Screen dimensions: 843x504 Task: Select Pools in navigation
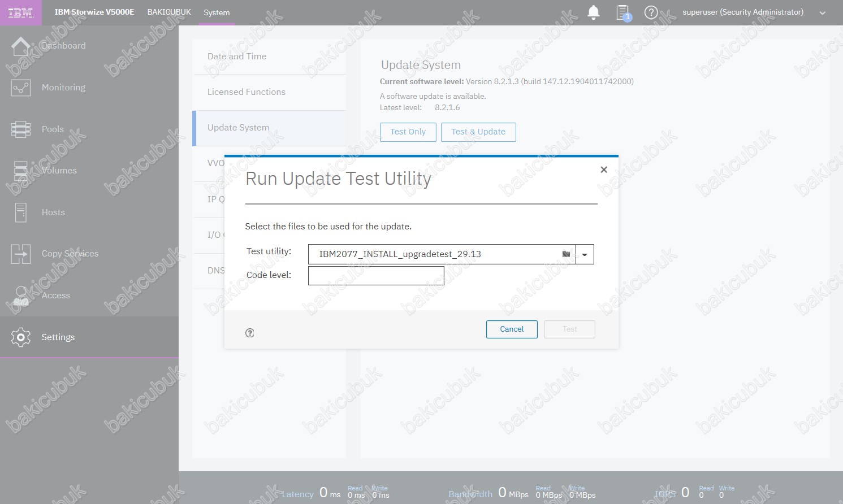(x=53, y=129)
